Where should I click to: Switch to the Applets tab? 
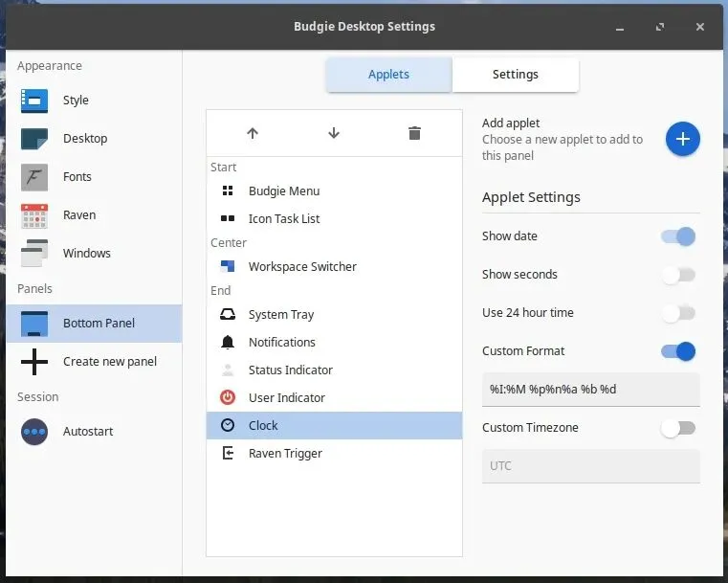[x=388, y=75]
